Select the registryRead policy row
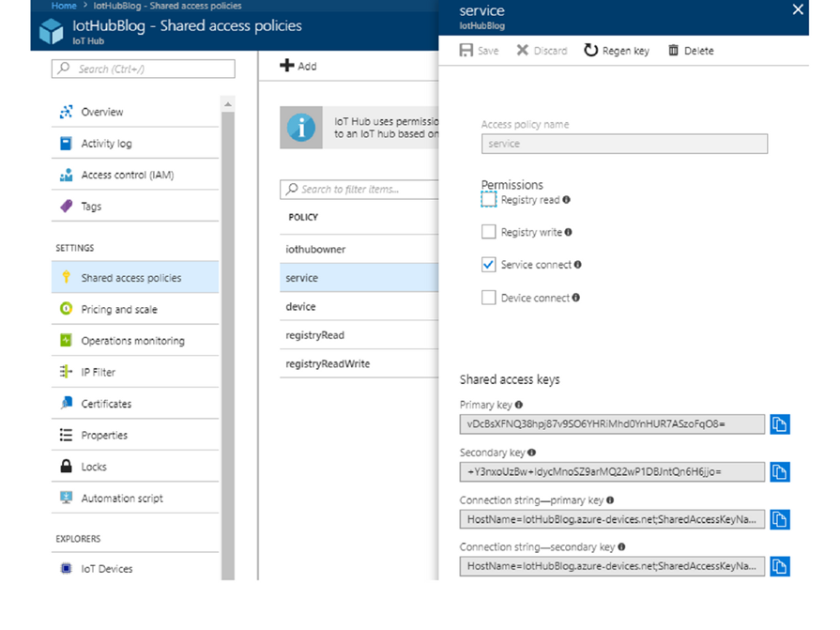The width and height of the screenshot is (840, 630). [x=359, y=335]
